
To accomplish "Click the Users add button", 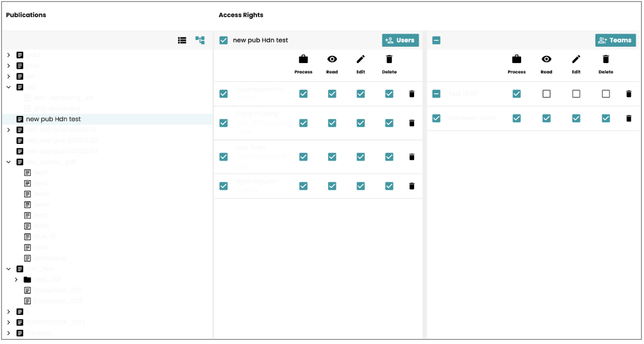I will (x=400, y=40).
